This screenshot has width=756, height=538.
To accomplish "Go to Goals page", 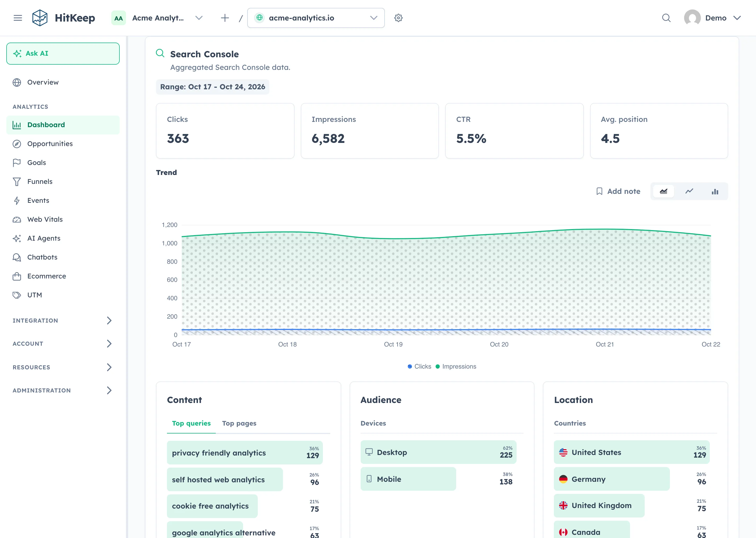I will [x=63, y=163].
